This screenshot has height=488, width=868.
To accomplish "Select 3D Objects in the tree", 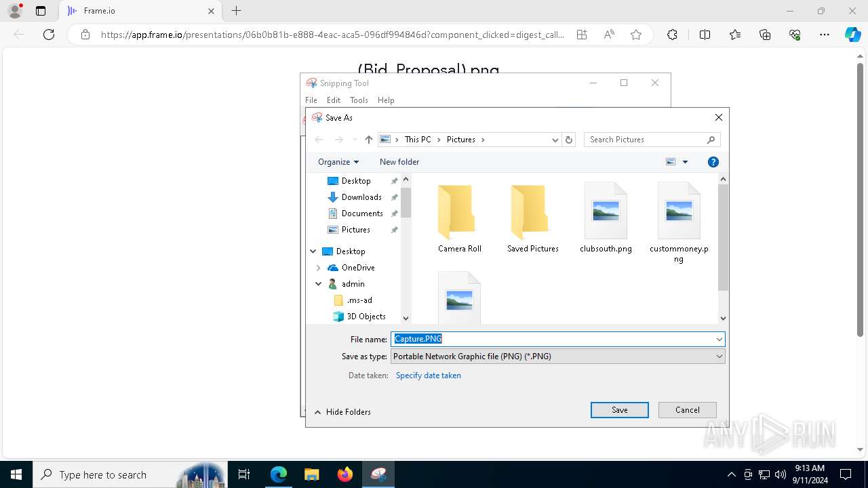I will [x=366, y=317].
